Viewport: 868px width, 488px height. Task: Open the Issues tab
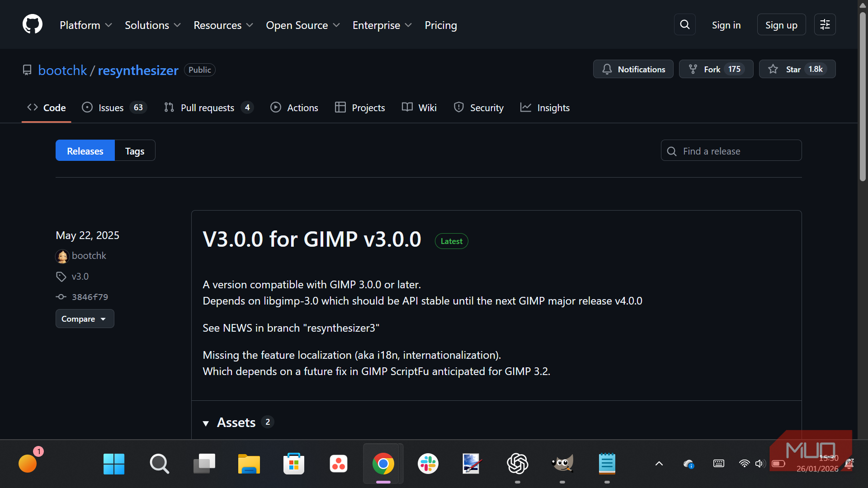(114, 108)
